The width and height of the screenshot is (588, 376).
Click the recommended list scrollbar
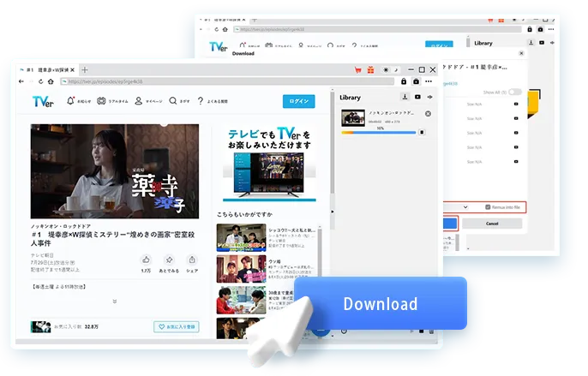(320, 251)
